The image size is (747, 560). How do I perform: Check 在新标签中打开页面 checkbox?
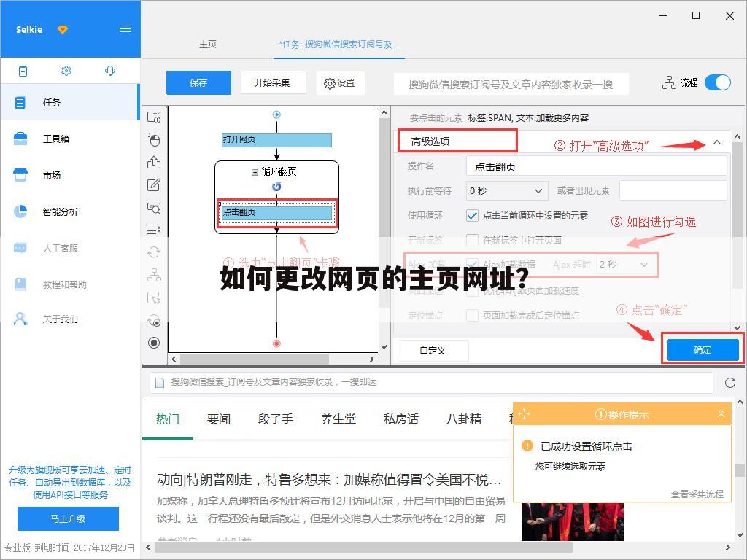[472, 240]
